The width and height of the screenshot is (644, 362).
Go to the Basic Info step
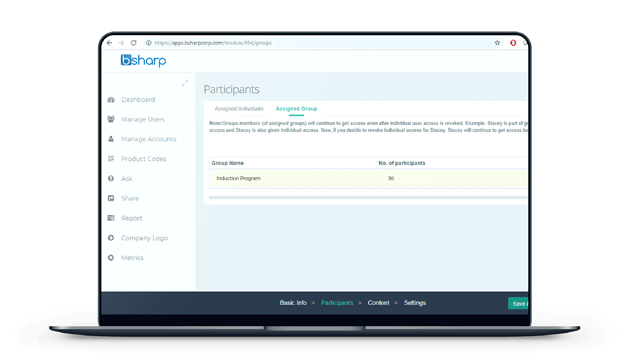293,303
